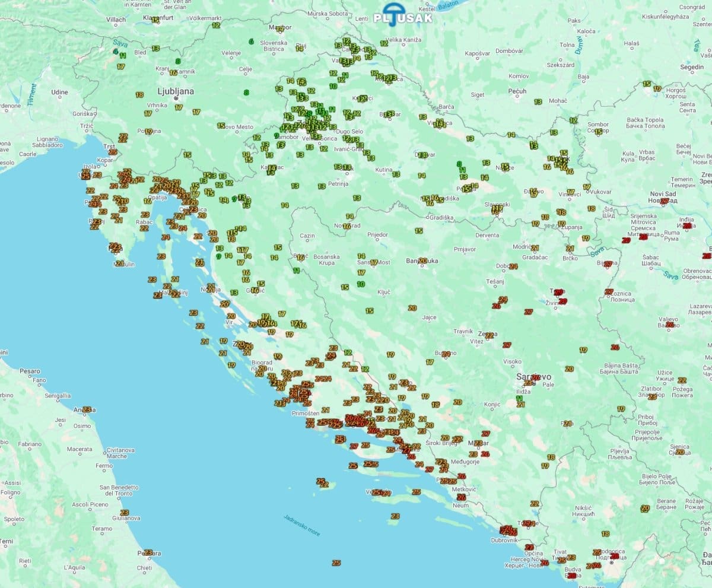Select the 12 marker near Völkermarkt

(x=215, y=25)
